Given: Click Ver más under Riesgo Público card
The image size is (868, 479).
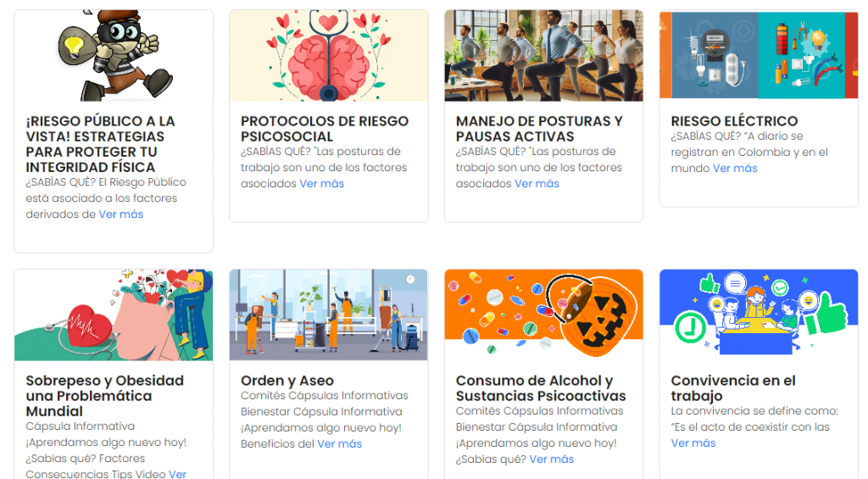Looking at the screenshot, I should tap(120, 214).
